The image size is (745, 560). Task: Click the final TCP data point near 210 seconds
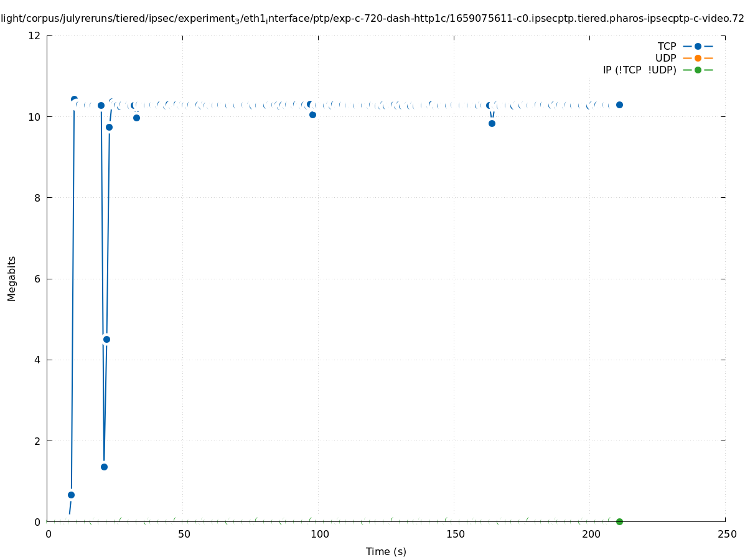tap(619, 105)
